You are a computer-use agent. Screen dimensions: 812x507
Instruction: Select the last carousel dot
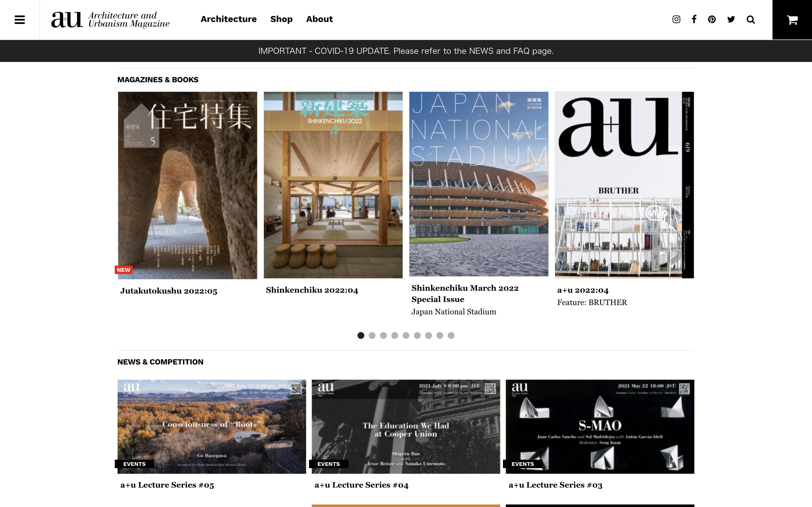451,335
